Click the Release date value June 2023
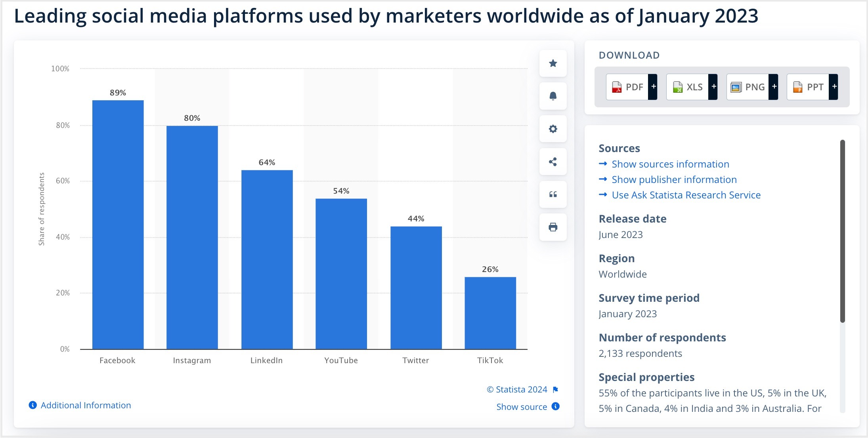The height and width of the screenshot is (438, 868). pos(621,234)
